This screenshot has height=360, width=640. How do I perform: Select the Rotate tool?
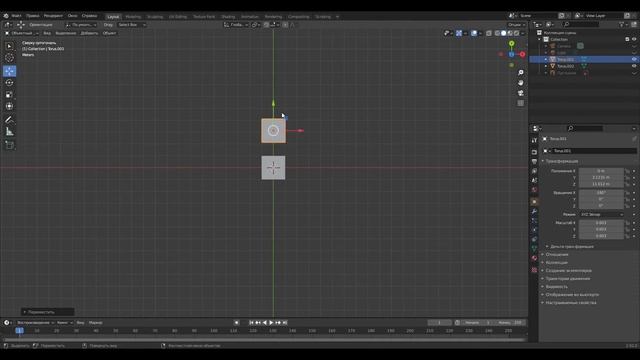click(9, 83)
